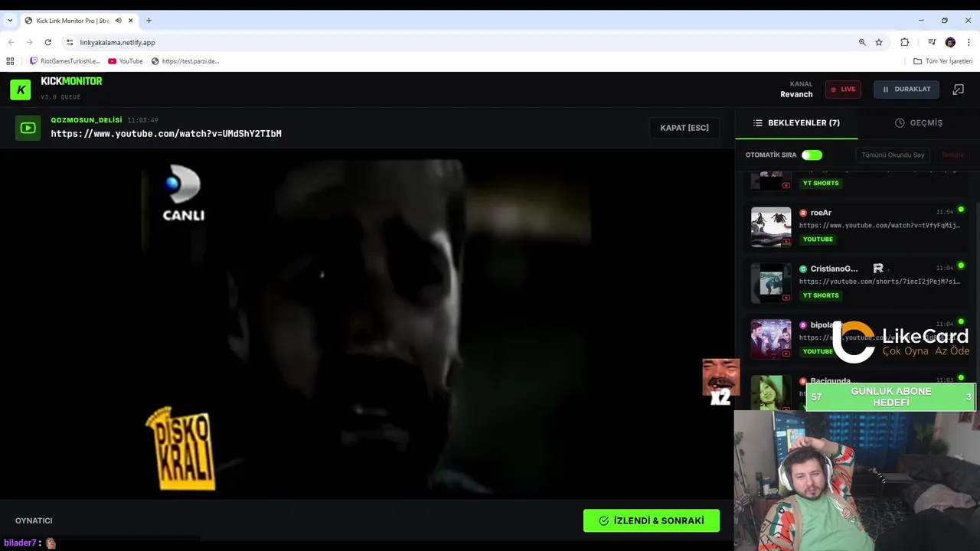Open RiotGamesTurkishLe... bookmark
The image size is (980, 551).
pos(65,61)
